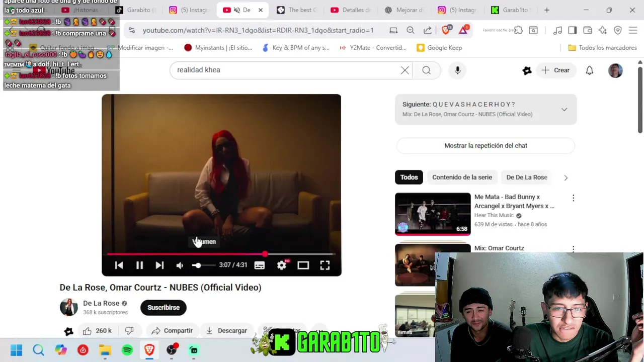Open the browser hamburger menu
This screenshot has height=362, width=644.
tap(633, 30)
